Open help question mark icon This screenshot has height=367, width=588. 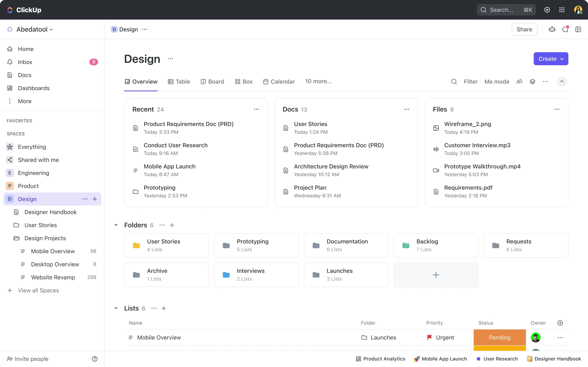(x=95, y=359)
